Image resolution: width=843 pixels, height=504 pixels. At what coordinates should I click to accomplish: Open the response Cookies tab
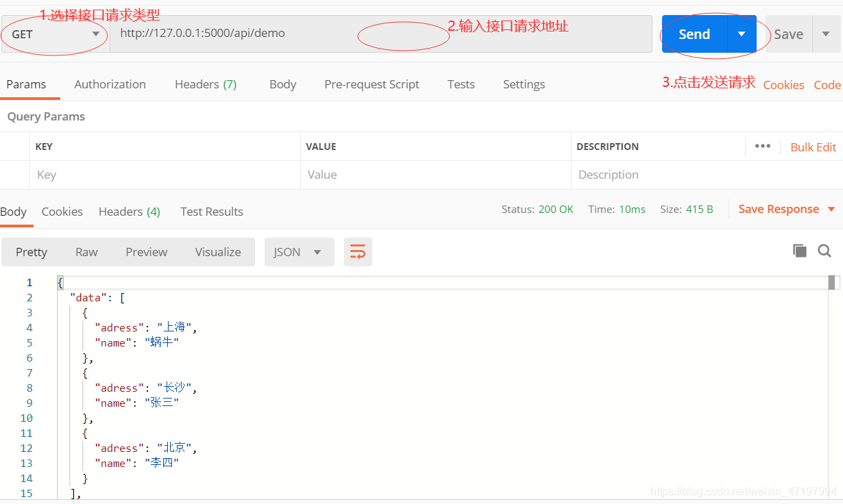coord(62,212)
